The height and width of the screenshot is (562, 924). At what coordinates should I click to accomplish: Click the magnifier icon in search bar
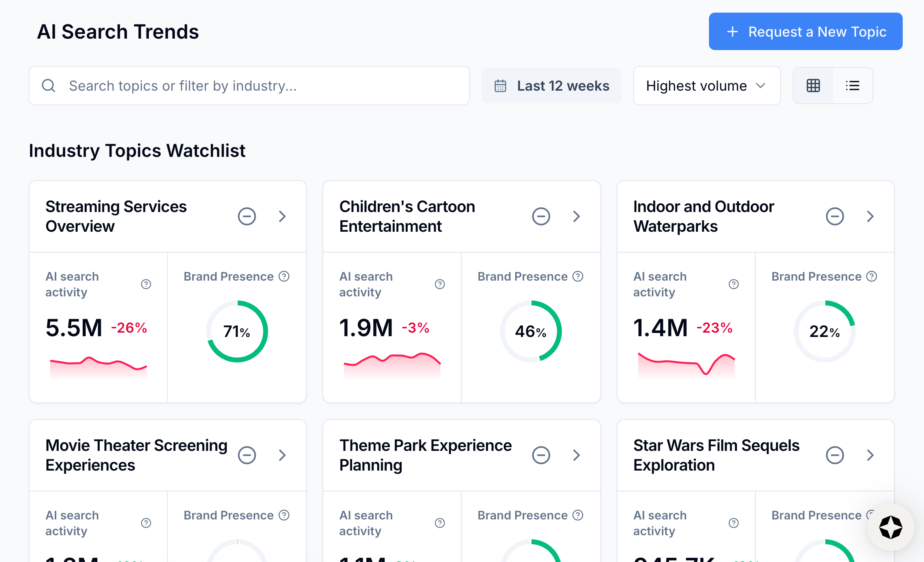pos(48,86)
